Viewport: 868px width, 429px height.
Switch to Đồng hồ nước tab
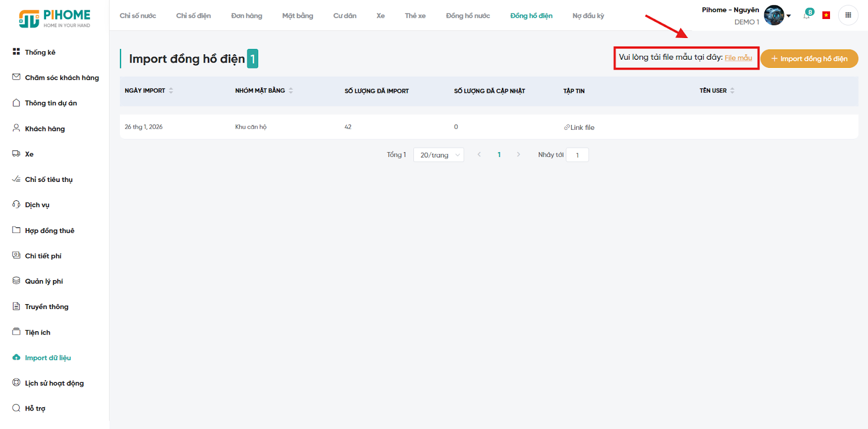468,16
